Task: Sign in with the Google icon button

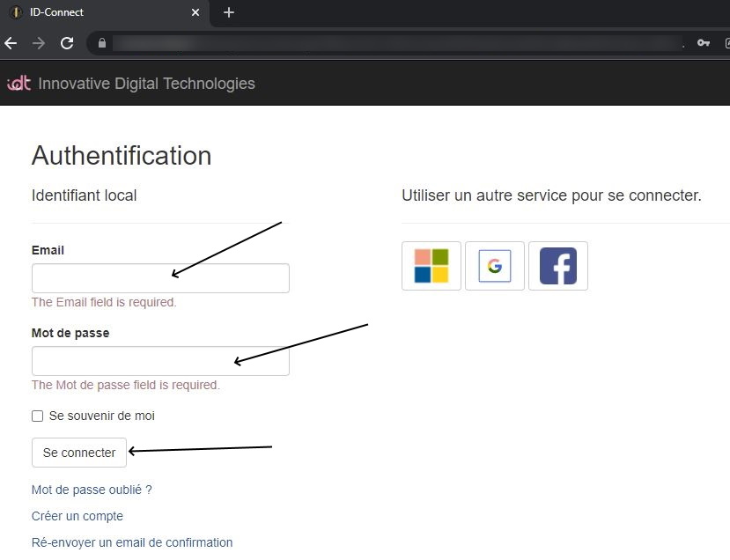Action: pos(495,266)
